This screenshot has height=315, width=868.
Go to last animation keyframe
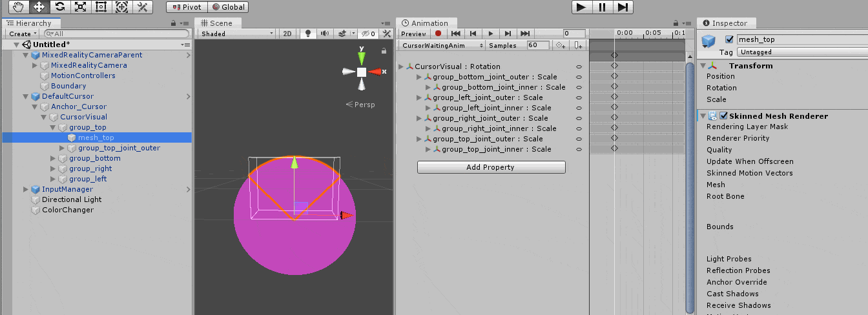[526, 34]
